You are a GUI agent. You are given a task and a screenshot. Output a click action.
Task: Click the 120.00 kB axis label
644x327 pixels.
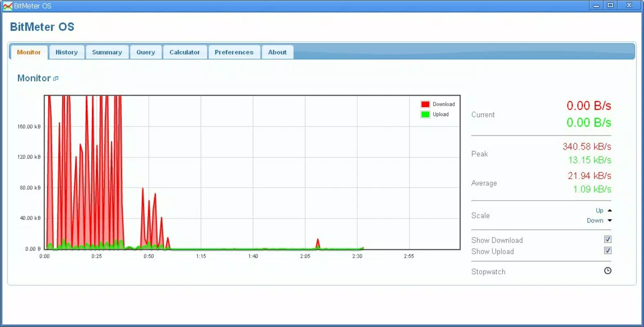pos(29,157)
